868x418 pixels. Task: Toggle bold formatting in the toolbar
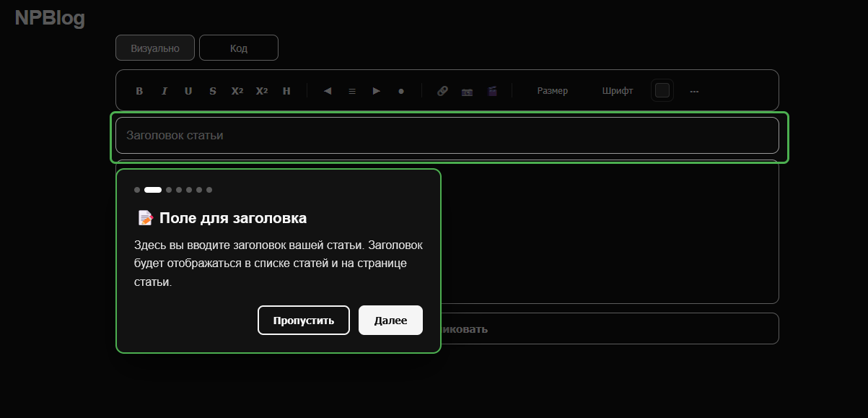[x=139, y=91]
